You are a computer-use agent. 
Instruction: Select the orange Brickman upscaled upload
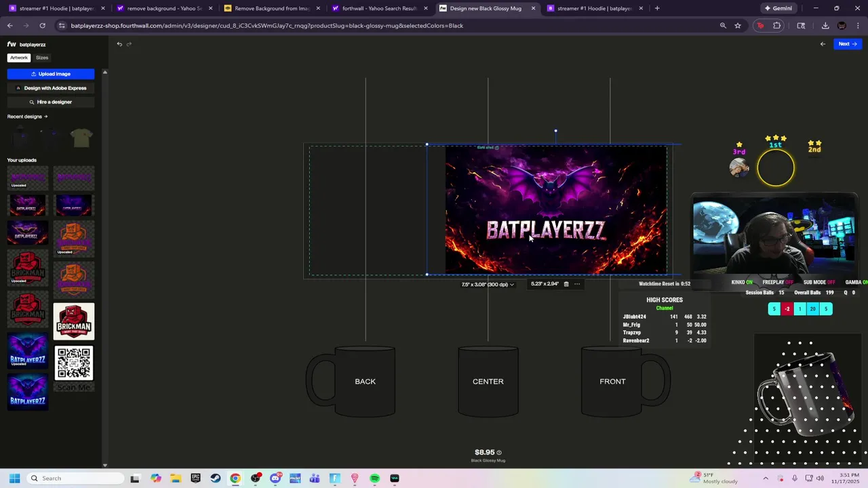click(74, 238)
